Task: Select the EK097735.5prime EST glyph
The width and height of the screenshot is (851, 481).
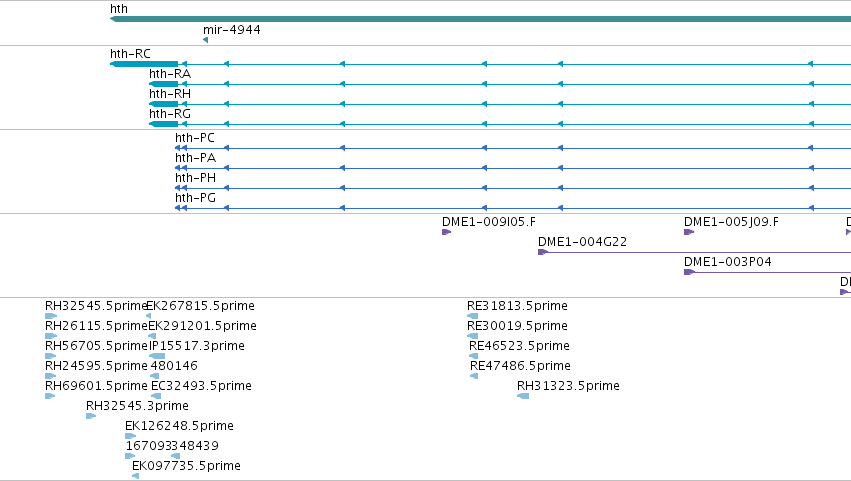Action: click(x=135, y=477)
